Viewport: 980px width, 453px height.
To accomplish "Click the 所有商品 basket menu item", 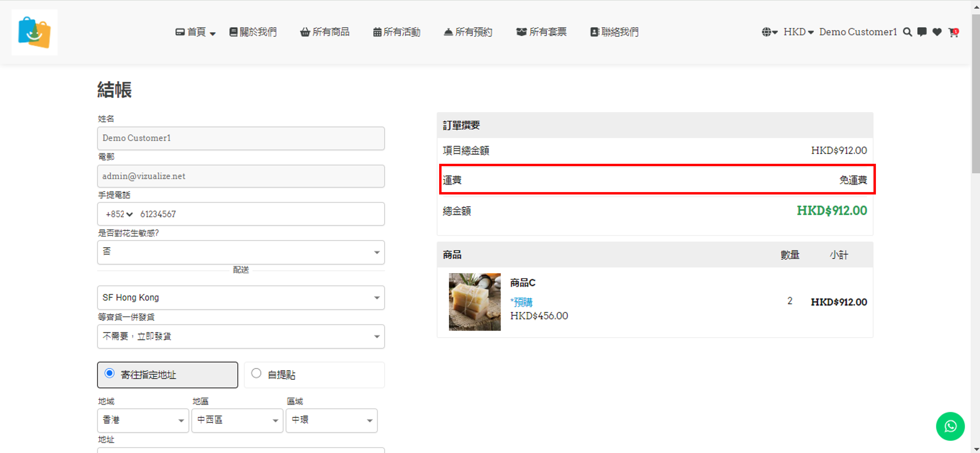I will click(x=325, y=32).
